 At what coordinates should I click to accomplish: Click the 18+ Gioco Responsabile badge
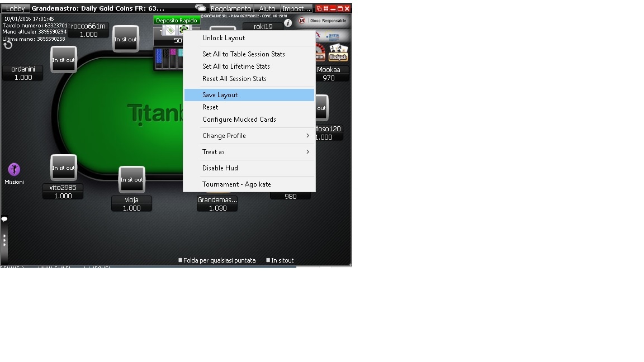click(323, 21)
